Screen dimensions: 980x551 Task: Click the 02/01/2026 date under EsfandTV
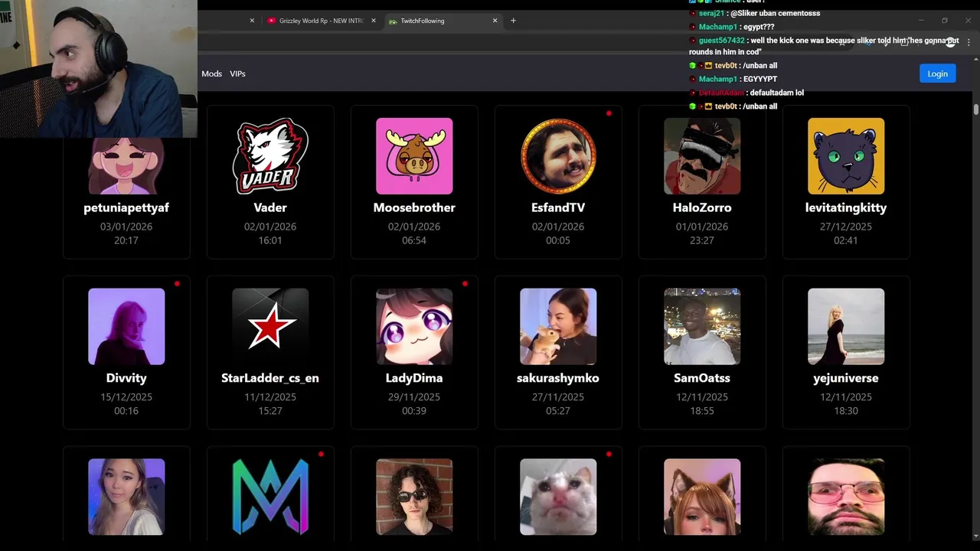(558, 227)
